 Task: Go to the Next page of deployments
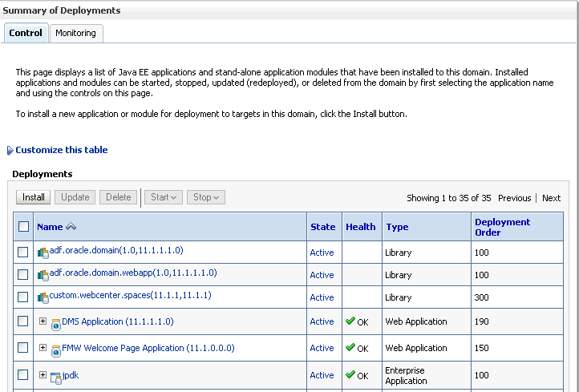click(x=551, y=198)
